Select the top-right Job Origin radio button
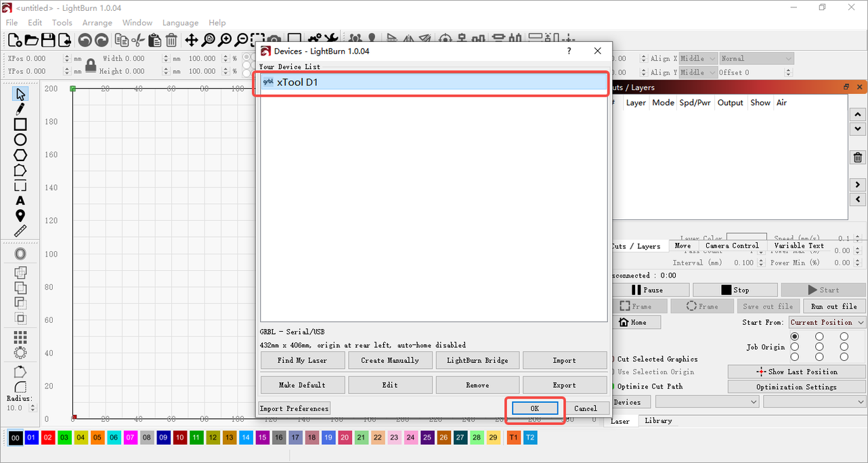868x463 pixels. (844, 336)
